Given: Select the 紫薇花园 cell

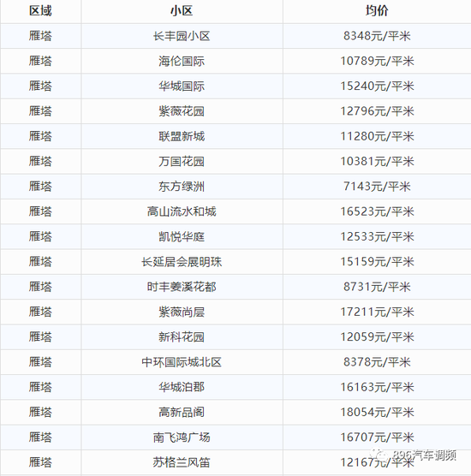Looking at the screenshot, I should click(182, 111).
